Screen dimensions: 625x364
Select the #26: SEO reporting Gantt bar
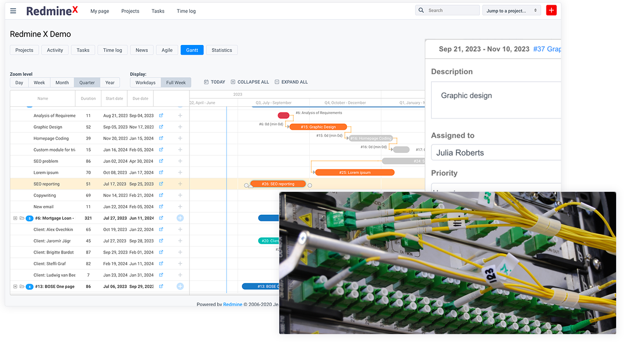(x=278, y=184)
